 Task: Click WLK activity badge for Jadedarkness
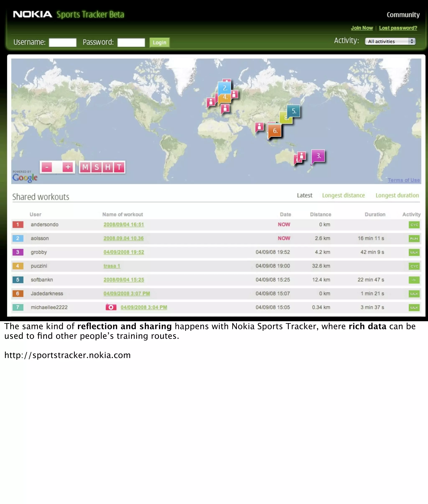coord(414,294)
